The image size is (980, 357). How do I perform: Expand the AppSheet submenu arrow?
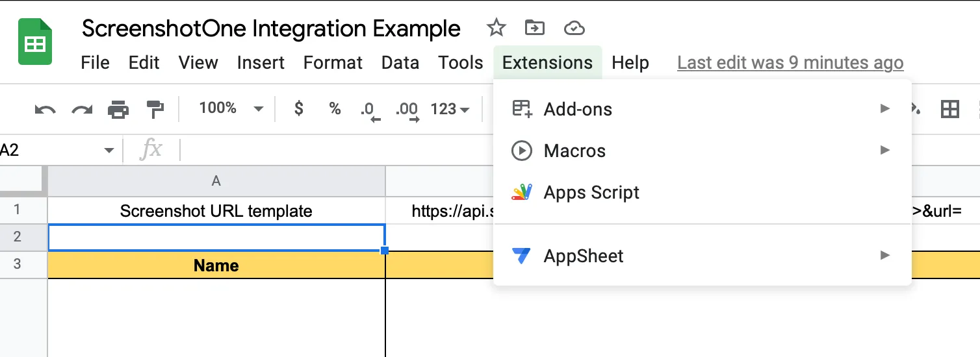(884, 255)
